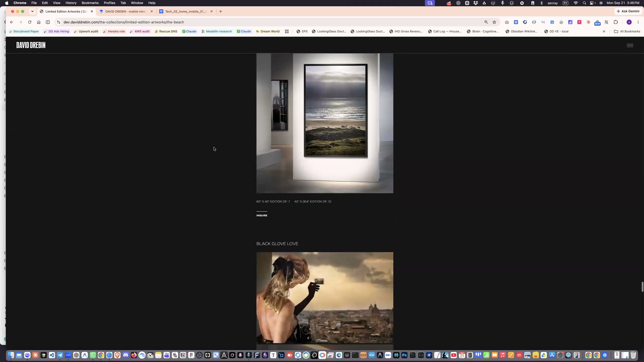Toggle the split view sidebar icon
The width and height of the screenshot is (644, 362).
pos(48,22)
